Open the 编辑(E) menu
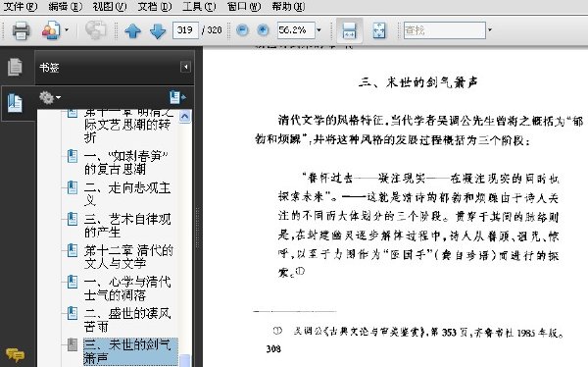The width and height of the screenshot is (588, 367). point(66,7)
